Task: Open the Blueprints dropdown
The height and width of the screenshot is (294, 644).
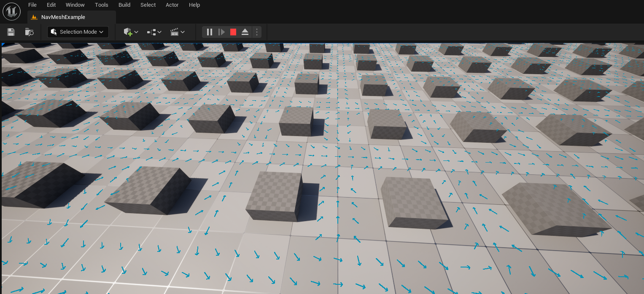Action: 154,32
